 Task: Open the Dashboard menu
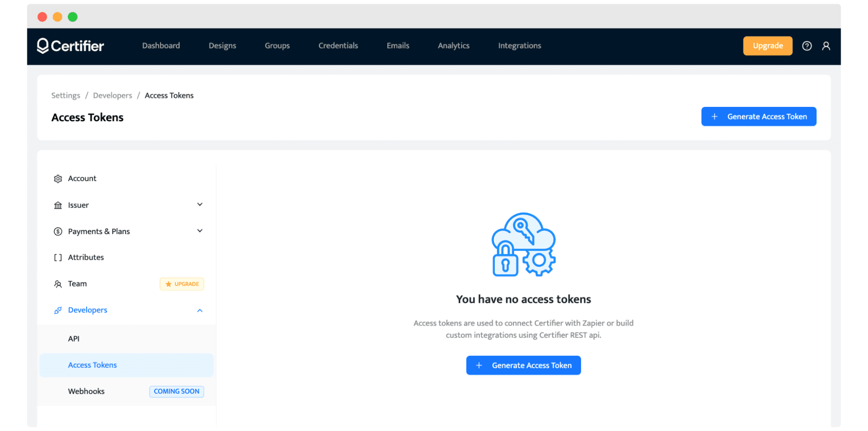(161, 46)
